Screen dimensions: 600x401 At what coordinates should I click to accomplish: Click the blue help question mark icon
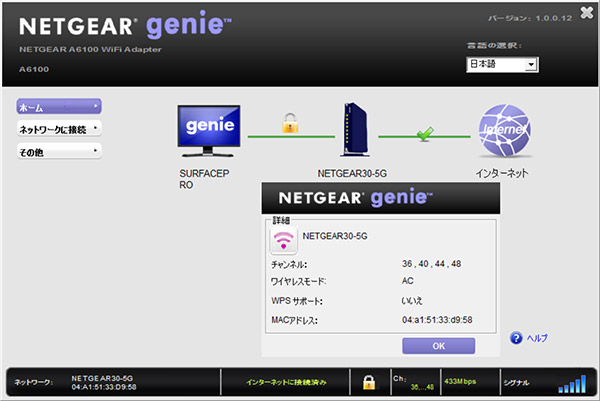(516, 338)
